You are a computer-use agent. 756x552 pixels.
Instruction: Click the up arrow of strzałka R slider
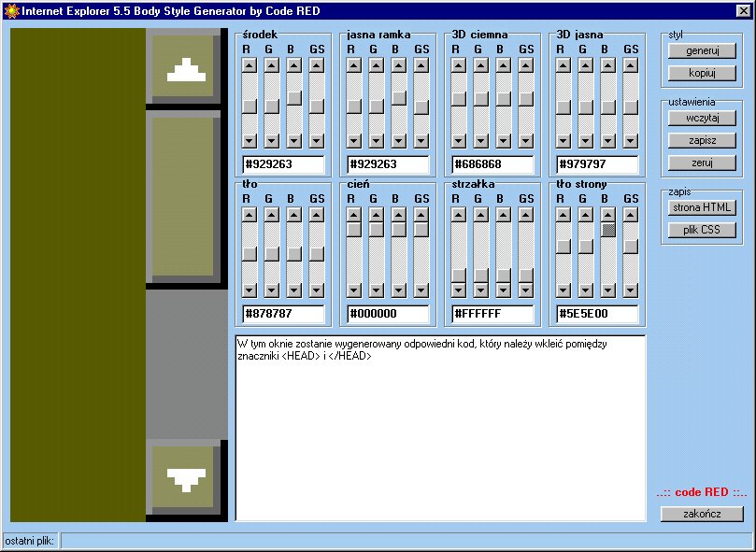tap(459, 215)
